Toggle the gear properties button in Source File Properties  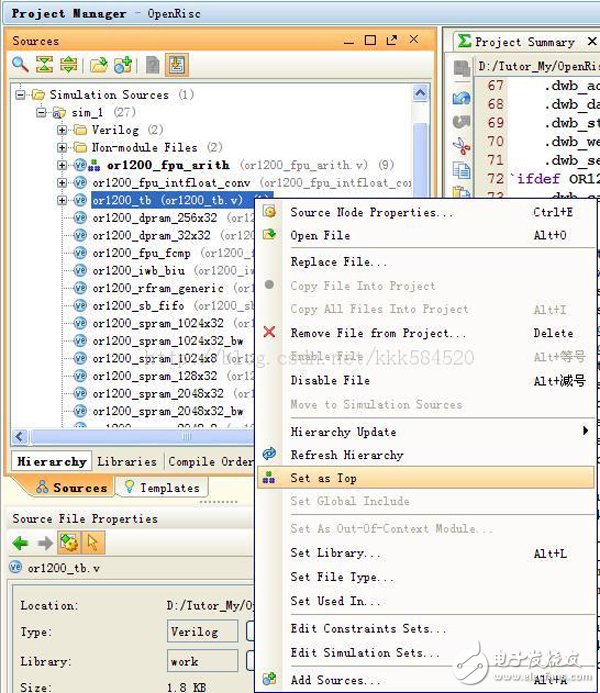point(69,543)
